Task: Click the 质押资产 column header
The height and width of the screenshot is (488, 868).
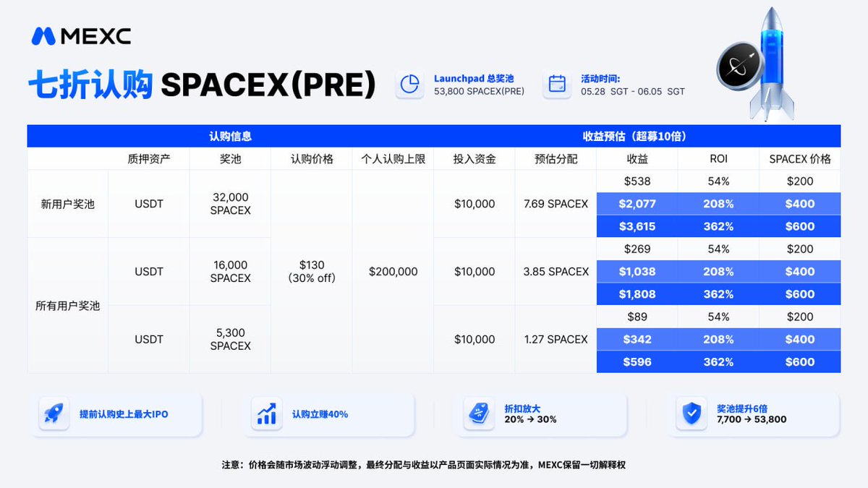Action: coord(149,159)
